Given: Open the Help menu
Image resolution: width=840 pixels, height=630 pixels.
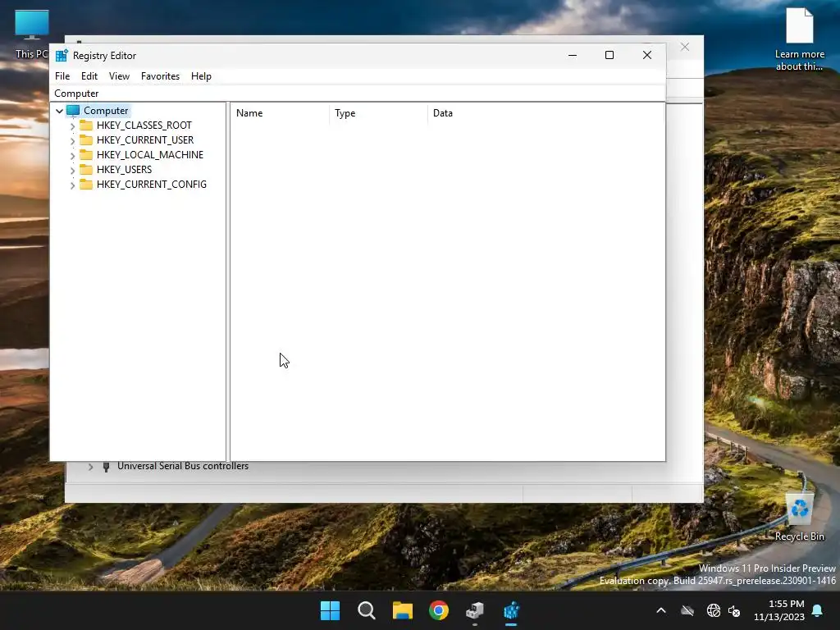Looking at the screenshot, I should 201,76.
